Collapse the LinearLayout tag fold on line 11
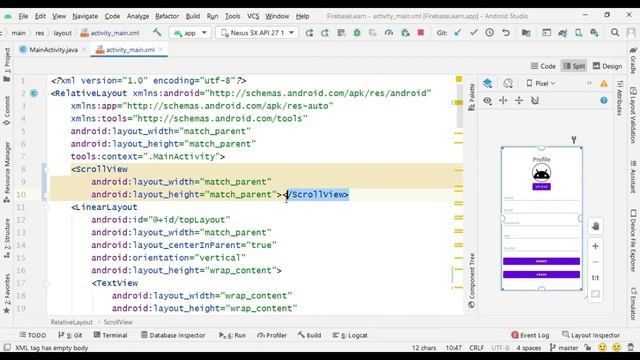 (46, 207)
